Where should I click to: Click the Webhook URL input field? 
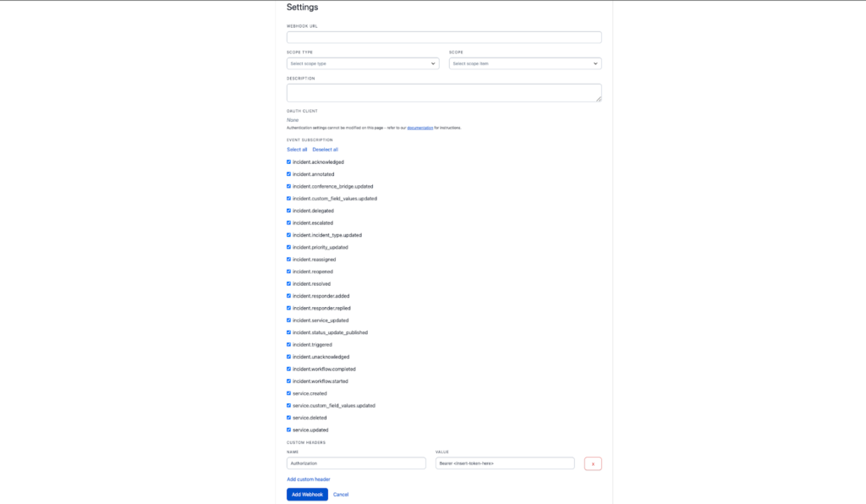pyautogui.click(x=443, y=37)
